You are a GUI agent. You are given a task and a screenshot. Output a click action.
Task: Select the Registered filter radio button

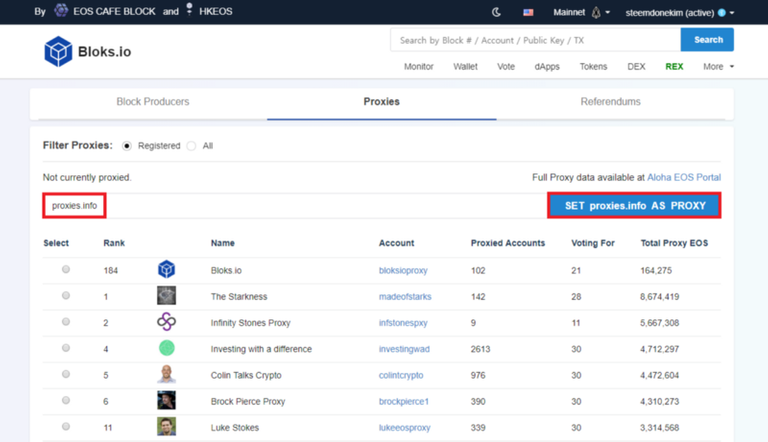127,146
